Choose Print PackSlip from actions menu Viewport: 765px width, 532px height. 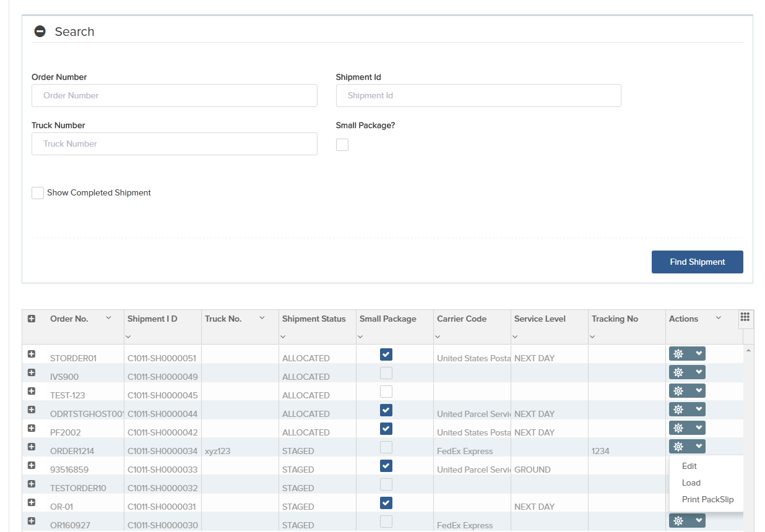708,500
